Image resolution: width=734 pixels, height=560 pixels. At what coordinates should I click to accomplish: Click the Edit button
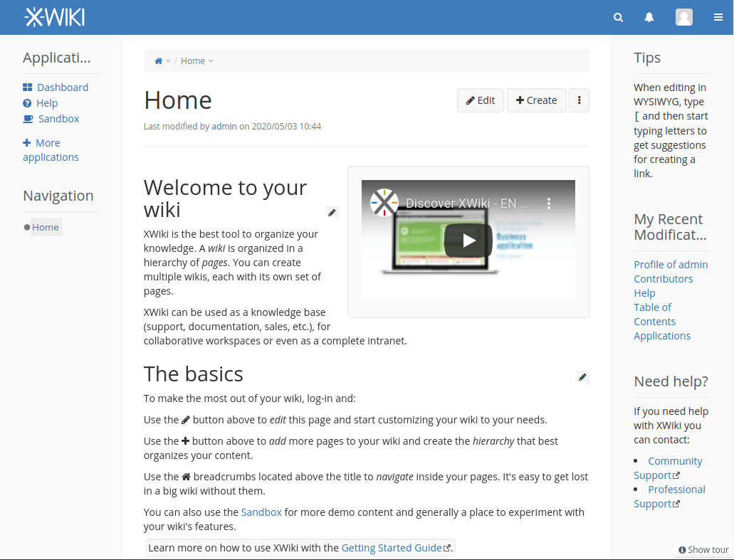(481, 100)
